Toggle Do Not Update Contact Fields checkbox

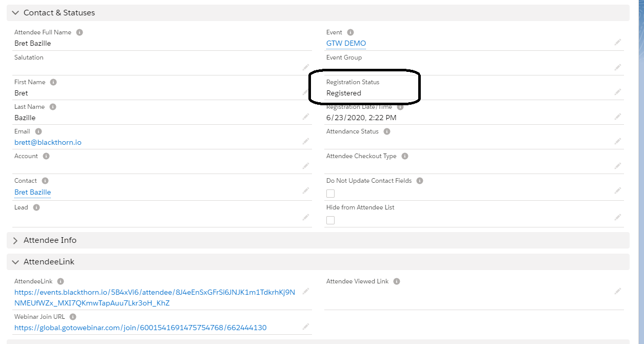point(330,194)
